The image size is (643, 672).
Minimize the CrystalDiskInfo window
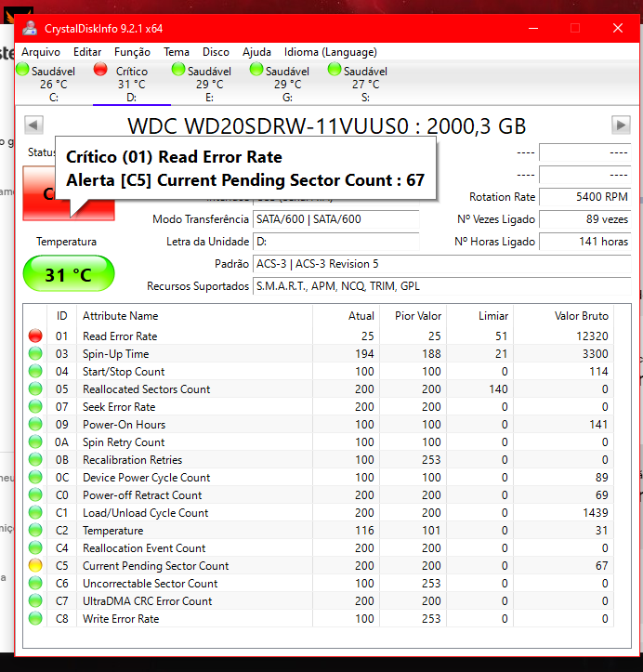(533, 28)
